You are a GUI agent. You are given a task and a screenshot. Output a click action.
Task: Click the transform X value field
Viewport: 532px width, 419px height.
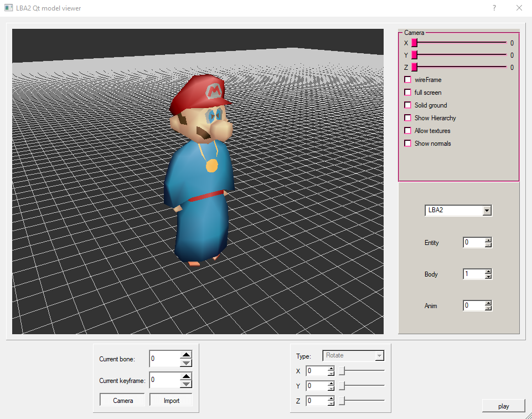[x=317, y=371]
